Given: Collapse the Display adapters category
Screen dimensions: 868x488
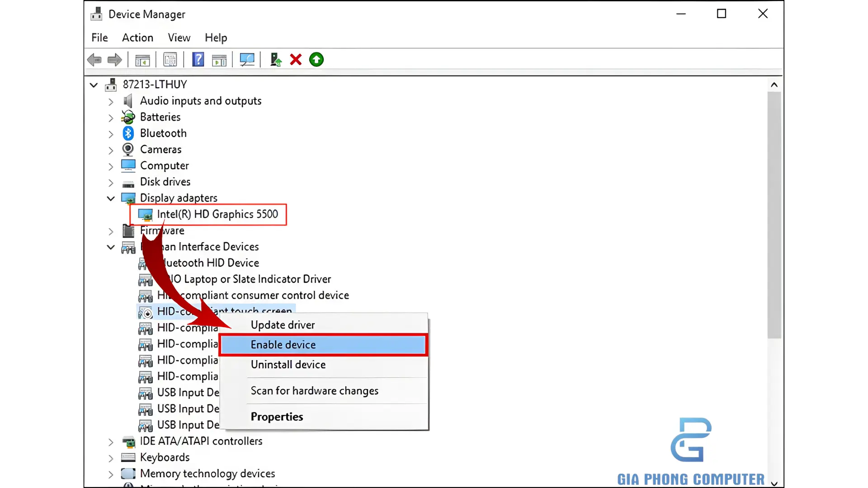Looking at the screenshot, I should [x=111, y=198].
